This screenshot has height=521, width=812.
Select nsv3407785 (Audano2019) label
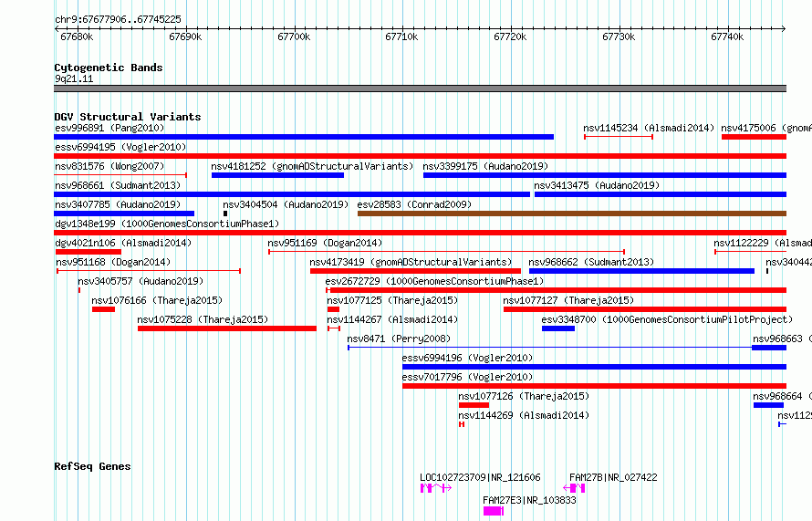pos(118,204)
